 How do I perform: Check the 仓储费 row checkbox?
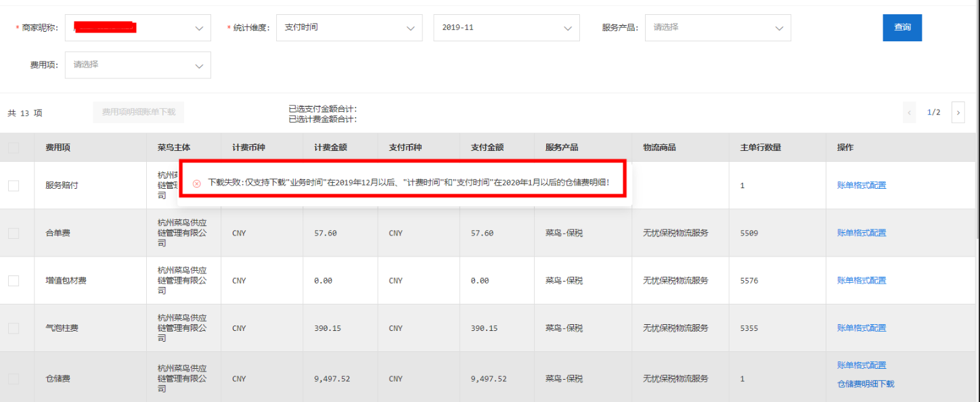[14, 379]
